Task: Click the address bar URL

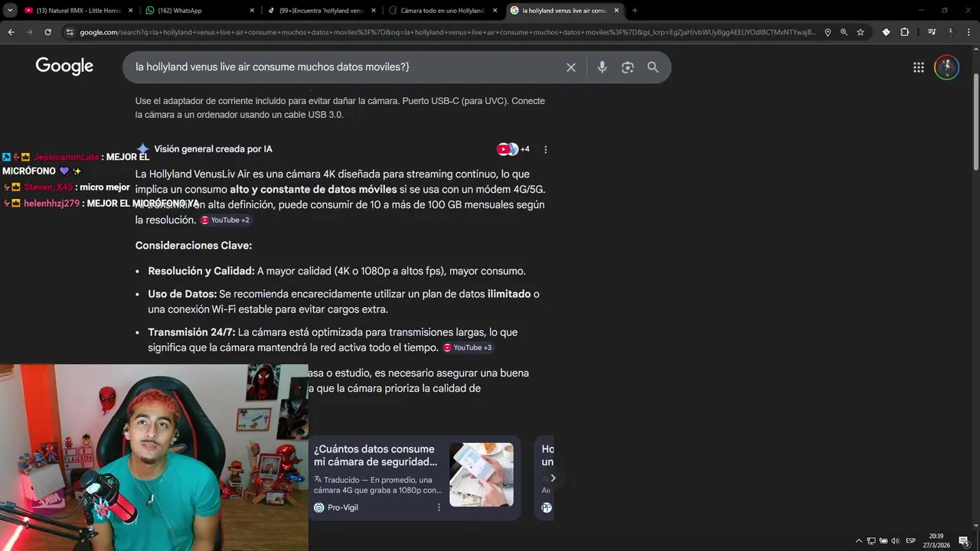Action: coord(448,32)
